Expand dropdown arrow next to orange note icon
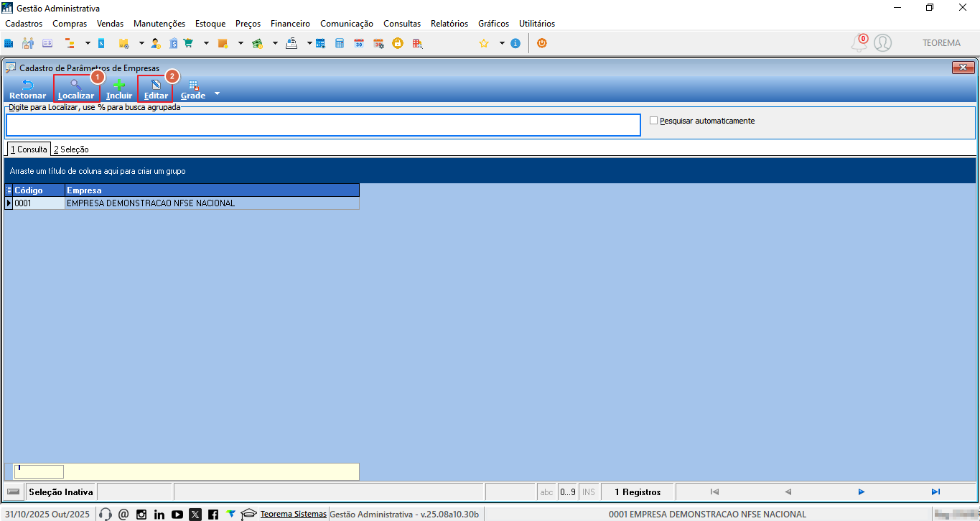980x521 pixels. click(x=241, y=43)
